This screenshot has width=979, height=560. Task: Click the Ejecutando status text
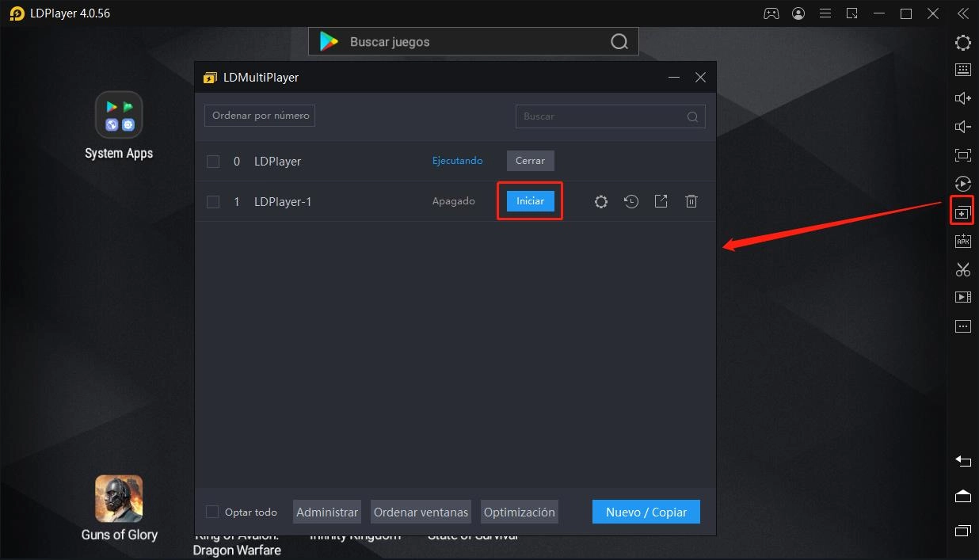point(457,161)
